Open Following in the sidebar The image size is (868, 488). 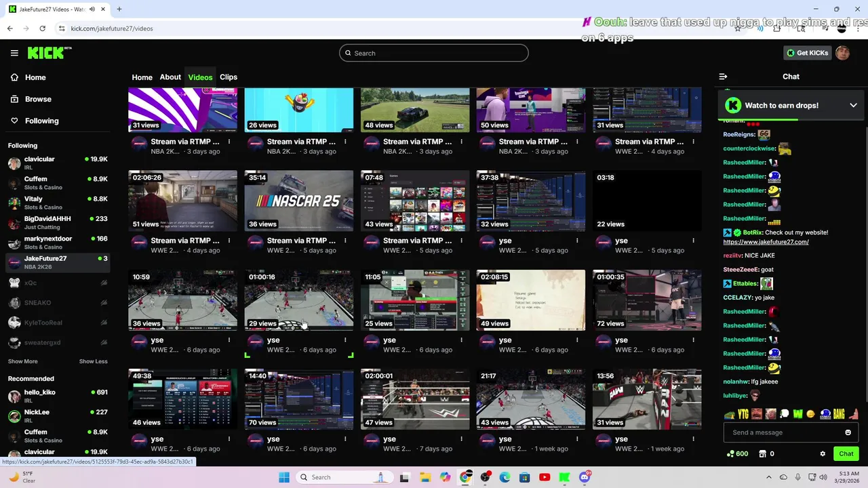(x=41, y=121)
